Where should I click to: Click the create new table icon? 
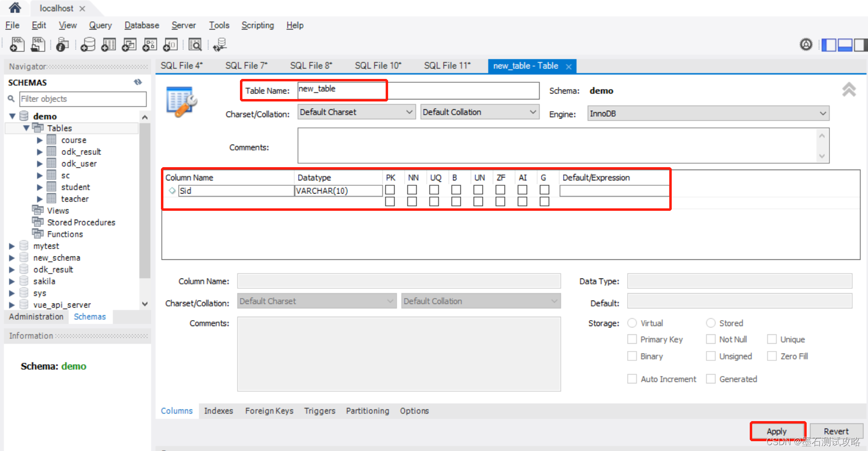(x=108, y=45)
